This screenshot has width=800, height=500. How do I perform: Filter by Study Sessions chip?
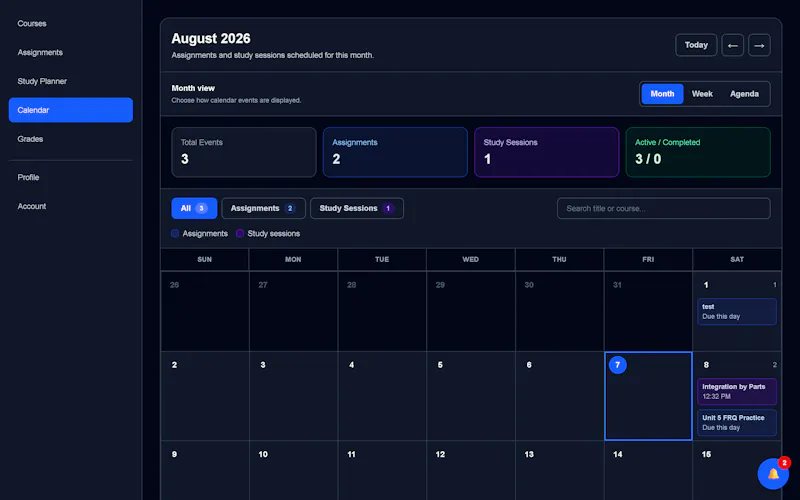pyautogui.click(x=357, y=208)
